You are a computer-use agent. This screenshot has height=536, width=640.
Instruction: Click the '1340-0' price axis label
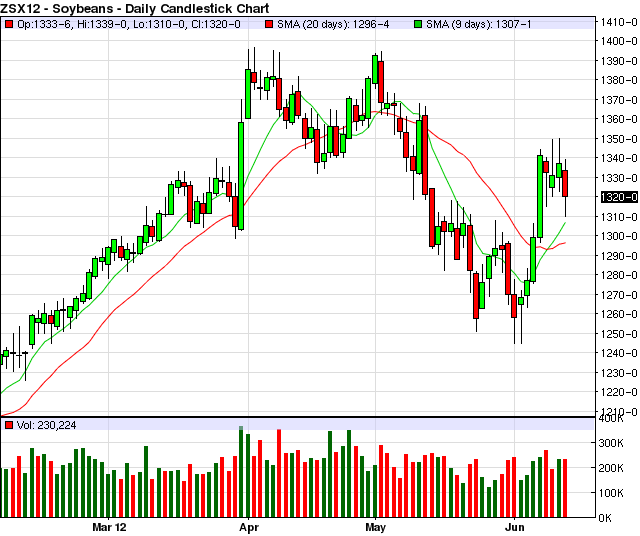(619, 158)
